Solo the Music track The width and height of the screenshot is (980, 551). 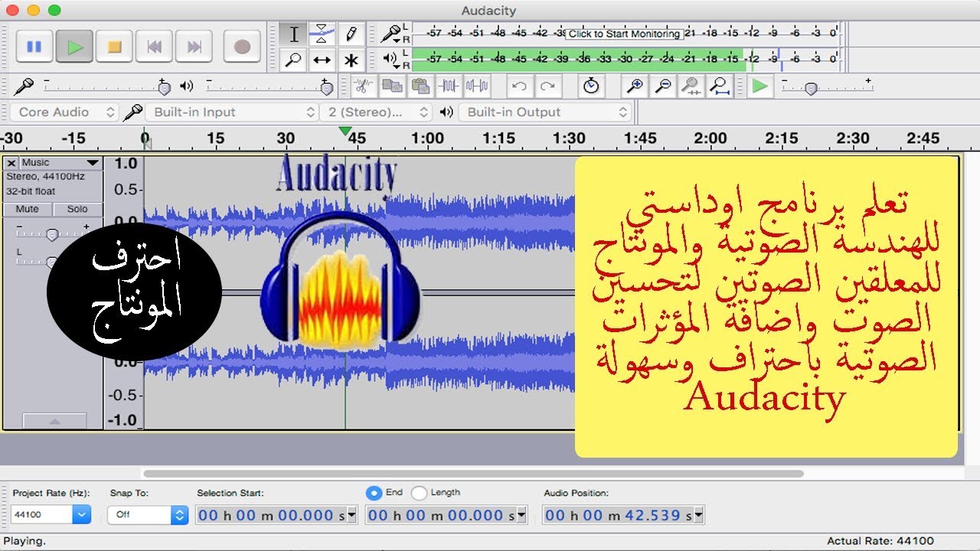tap(77, 209)
